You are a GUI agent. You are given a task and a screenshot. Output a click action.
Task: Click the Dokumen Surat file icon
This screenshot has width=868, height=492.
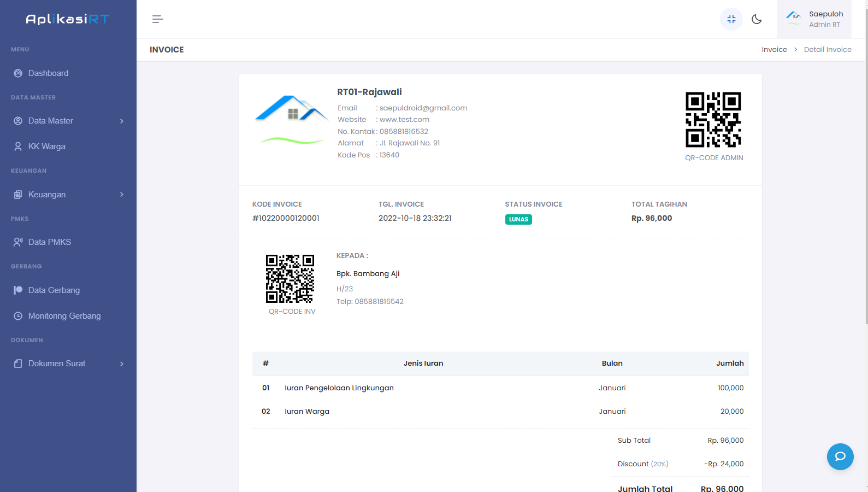tap(18, 364)
